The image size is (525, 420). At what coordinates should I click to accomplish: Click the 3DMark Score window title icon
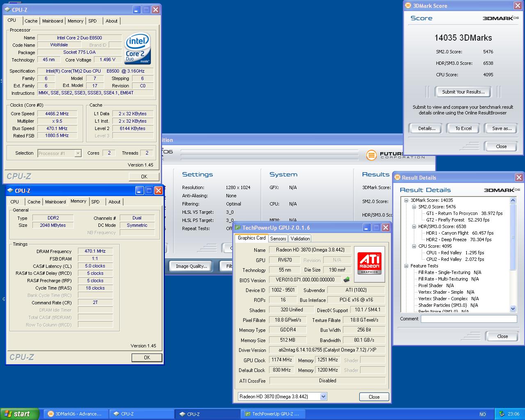point(408,6)
